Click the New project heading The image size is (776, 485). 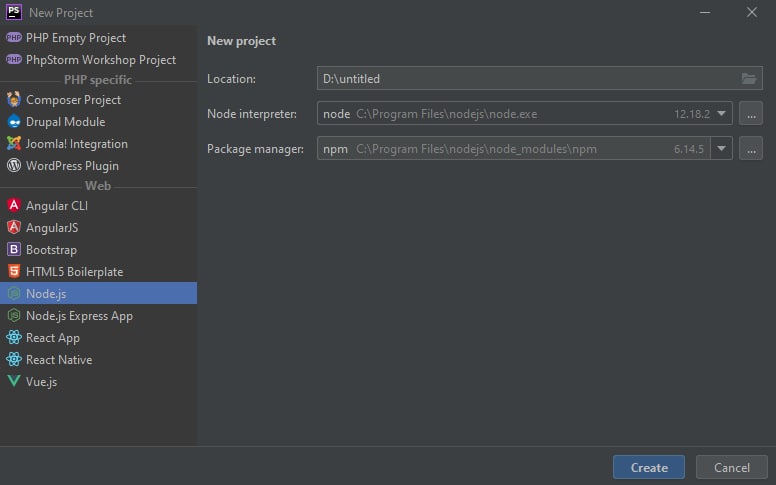pos(242,41)
